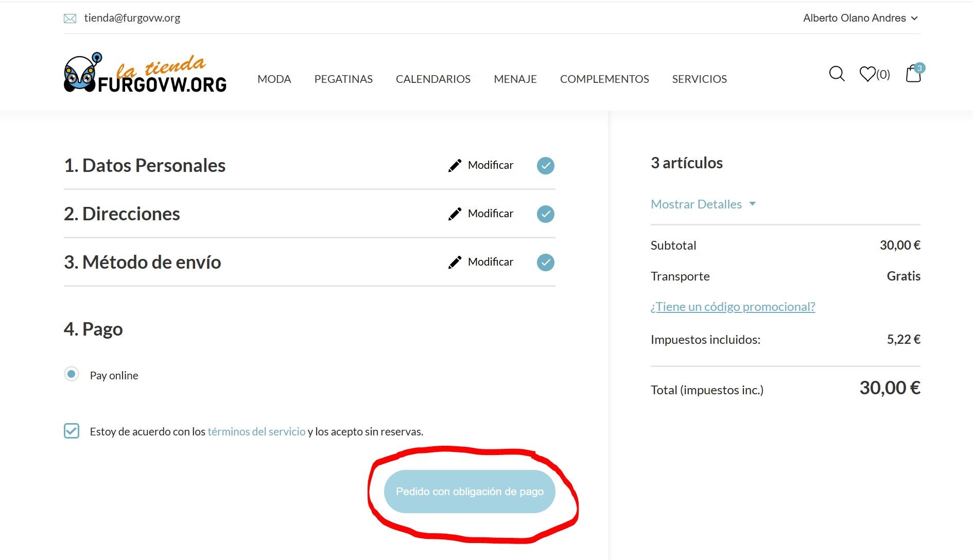Viewport: 973px width, 560px height.
Task: Click the wishlist heart icon
Action: tap(867, 74)
